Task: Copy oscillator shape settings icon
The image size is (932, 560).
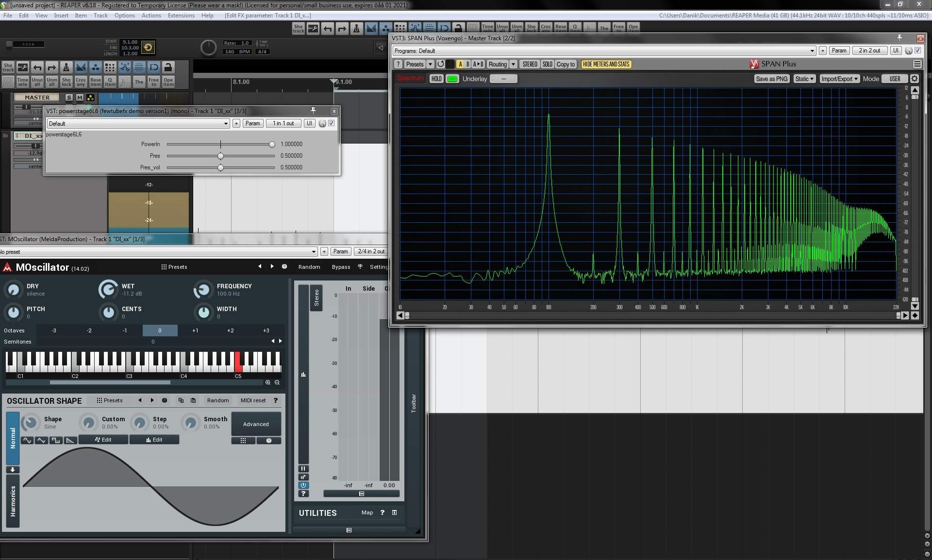Action: [181, 400]
